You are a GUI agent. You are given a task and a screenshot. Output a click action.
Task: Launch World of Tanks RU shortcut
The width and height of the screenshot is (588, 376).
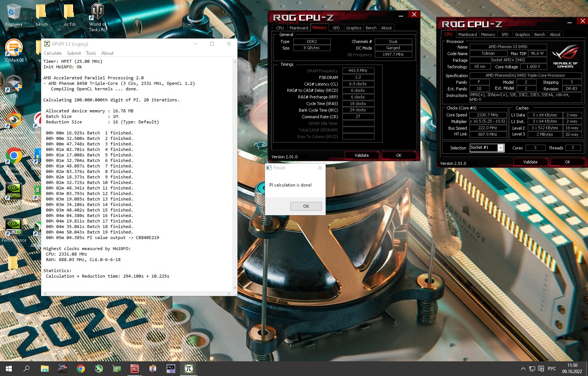coord(97,17)
